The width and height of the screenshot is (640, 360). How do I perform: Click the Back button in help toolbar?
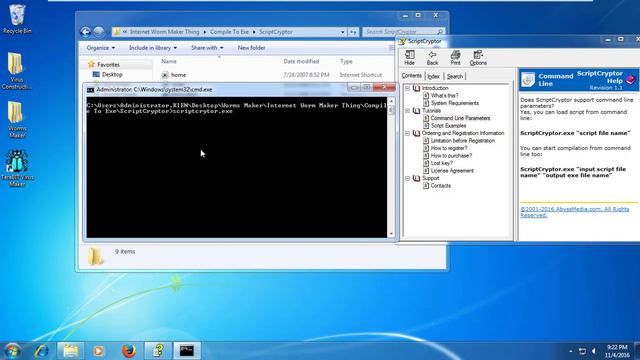pos(432,58)
